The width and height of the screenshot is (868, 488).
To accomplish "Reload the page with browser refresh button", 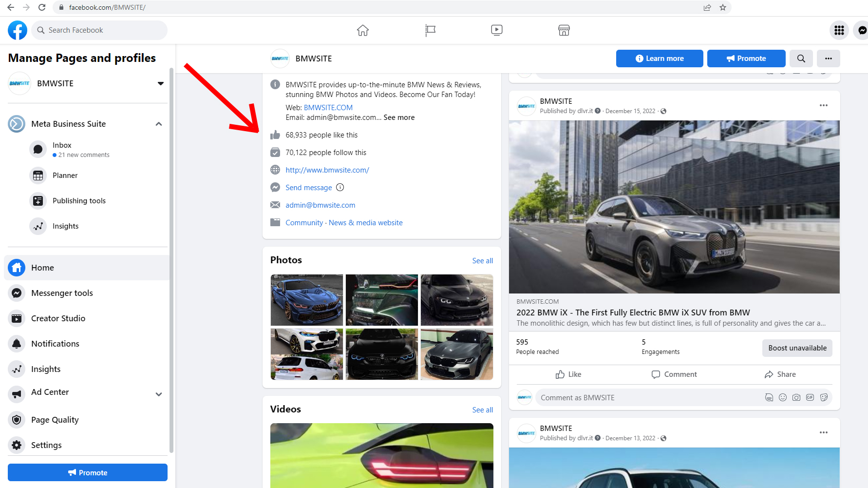I will [42, 7].
